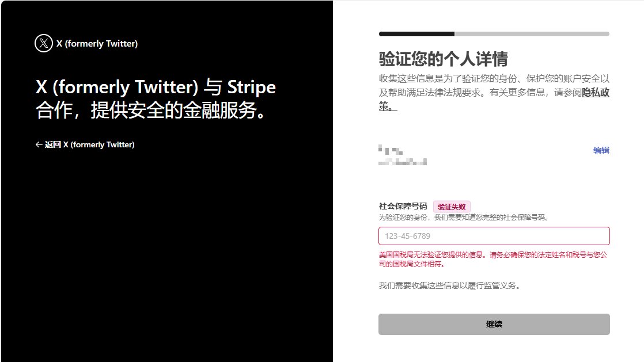Focus the social security number input field
The height and width of the screenshot is (362, 644).
tap(494, 236)
